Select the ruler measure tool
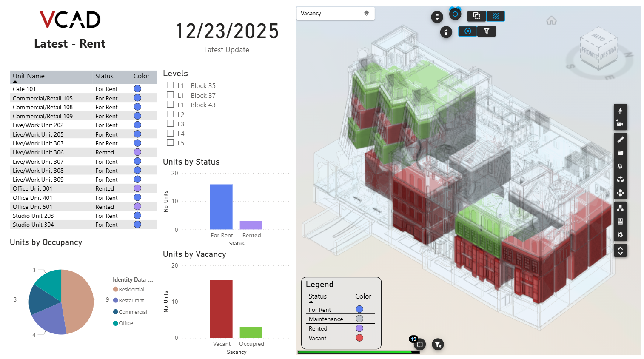Image resolution: width=644 pixels, height=359 pixels. [620, 140]
